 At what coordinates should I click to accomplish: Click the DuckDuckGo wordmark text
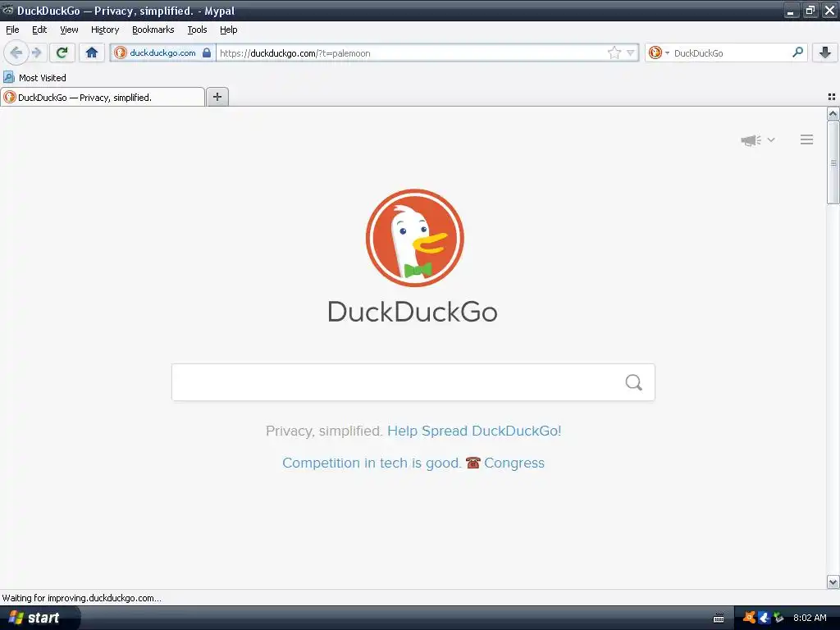coord(413,312)
